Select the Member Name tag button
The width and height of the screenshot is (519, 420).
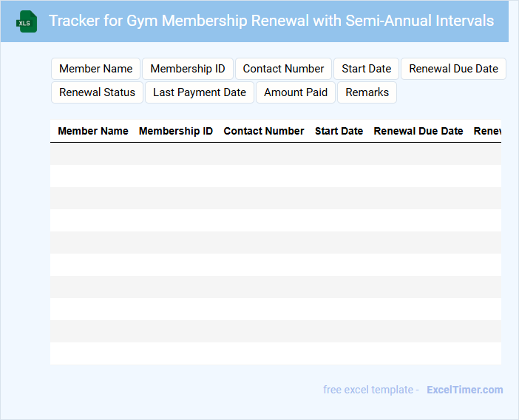tap(95, 69)
